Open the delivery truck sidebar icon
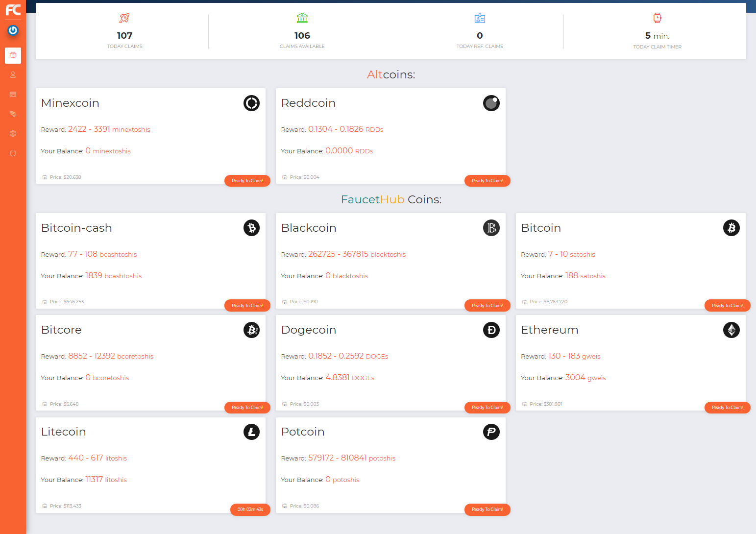The height and width of the screenshot is (534, 756). (x=13, y=114)
